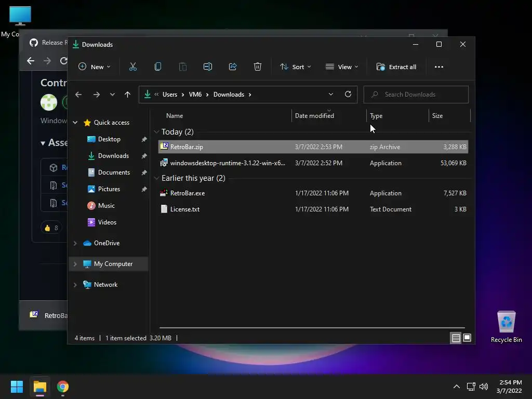
Task: Open the See more ellipsis menu
Action: tap(438, 67)
